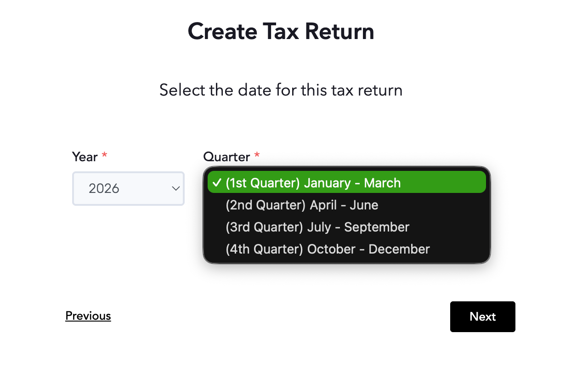Click the red asterisk next to Year
Viewport: 588px width, 373px height.
click(104, 155)
